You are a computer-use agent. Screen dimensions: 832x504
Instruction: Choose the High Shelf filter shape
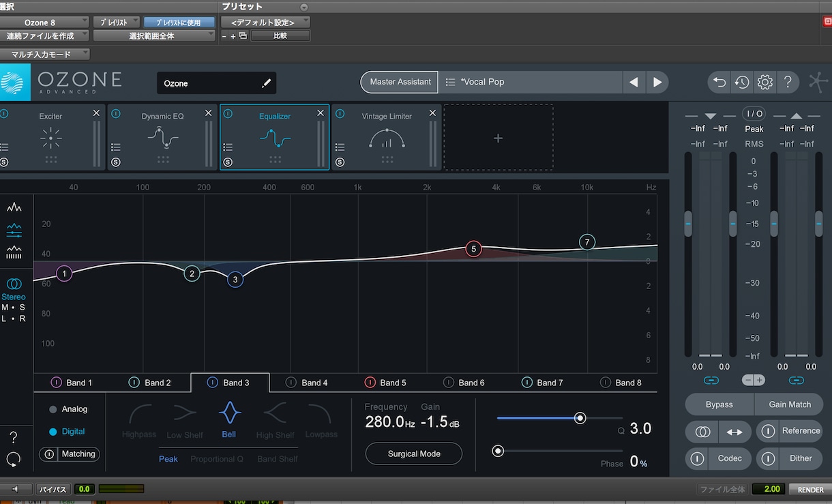275,419
